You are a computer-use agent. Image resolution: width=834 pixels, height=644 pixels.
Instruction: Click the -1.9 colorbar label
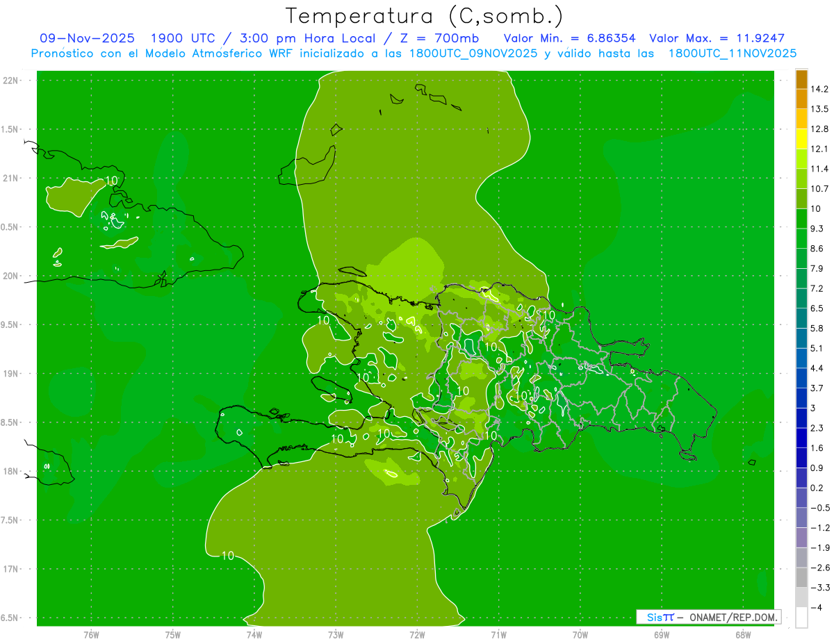click(819, 547)
